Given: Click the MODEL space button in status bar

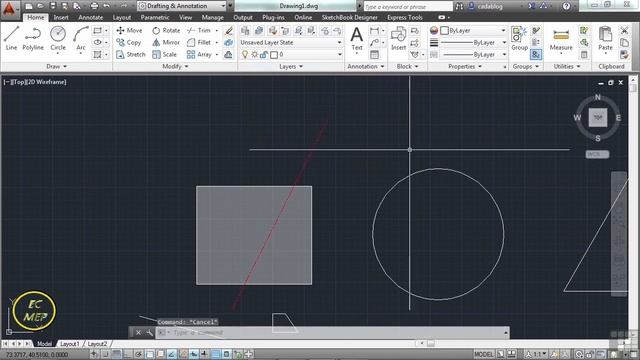Looking at the screenshot, I should tap(484, 354).
